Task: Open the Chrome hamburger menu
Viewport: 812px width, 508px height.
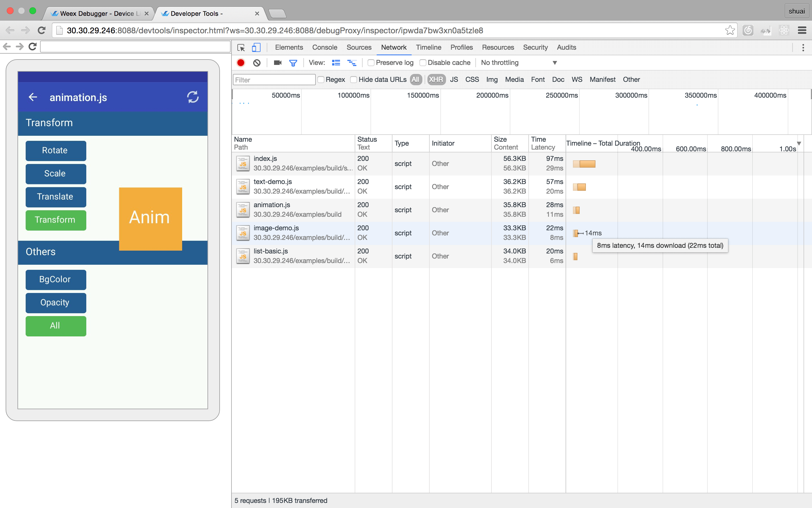Action: pyautogui.click(x=802, y=30)
